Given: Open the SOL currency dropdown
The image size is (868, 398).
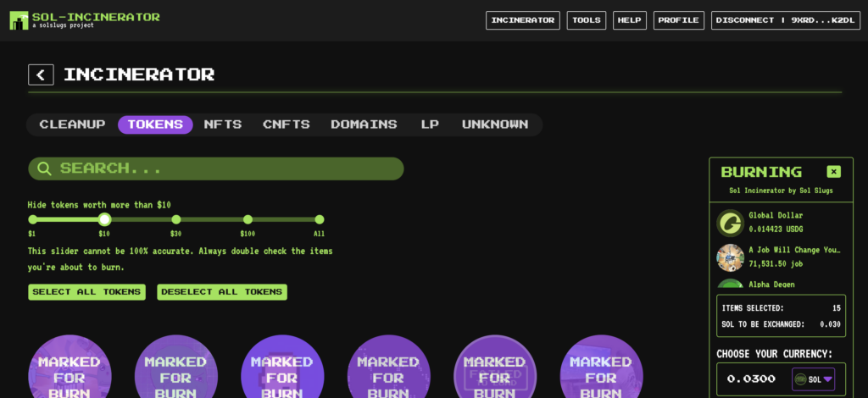Looking at the screenshot, I should click(813, 379).
